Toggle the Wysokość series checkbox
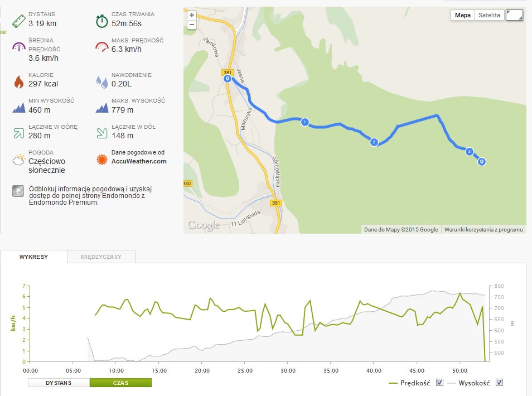 500,383
